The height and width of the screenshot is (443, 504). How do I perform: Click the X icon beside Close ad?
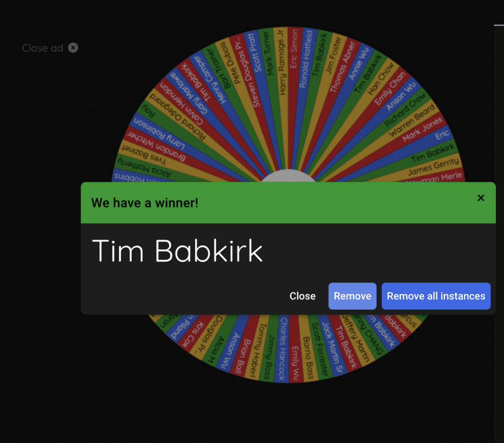tap(73, 48)
